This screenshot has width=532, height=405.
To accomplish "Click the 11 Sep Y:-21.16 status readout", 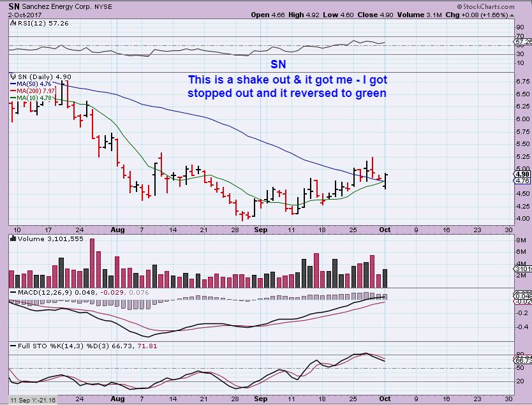I will (33, 401).
